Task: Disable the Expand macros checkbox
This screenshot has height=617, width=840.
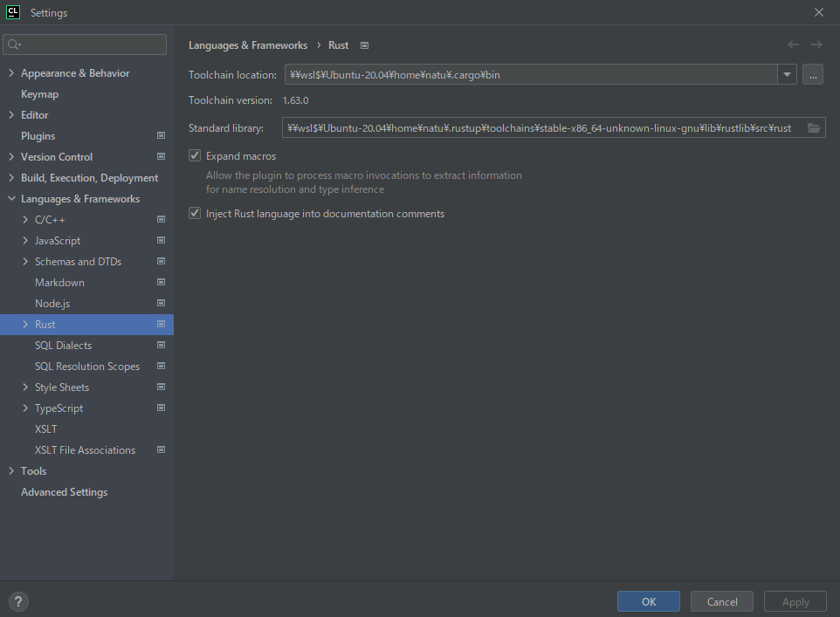Action: [194, 155]
